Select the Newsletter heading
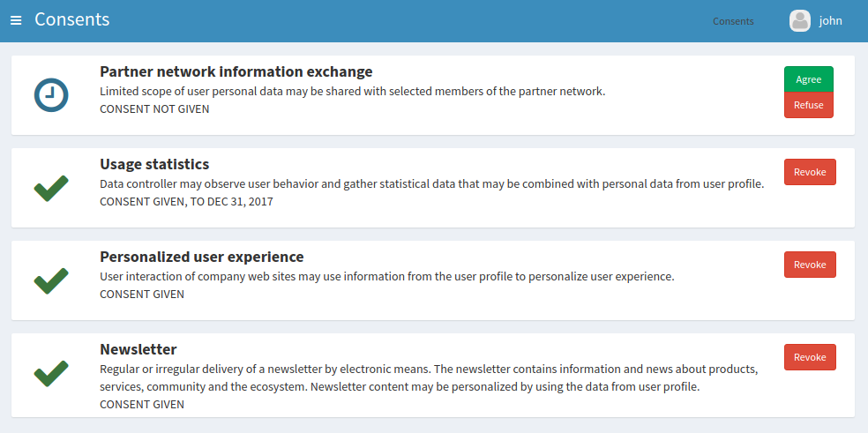 pos(138,349)
